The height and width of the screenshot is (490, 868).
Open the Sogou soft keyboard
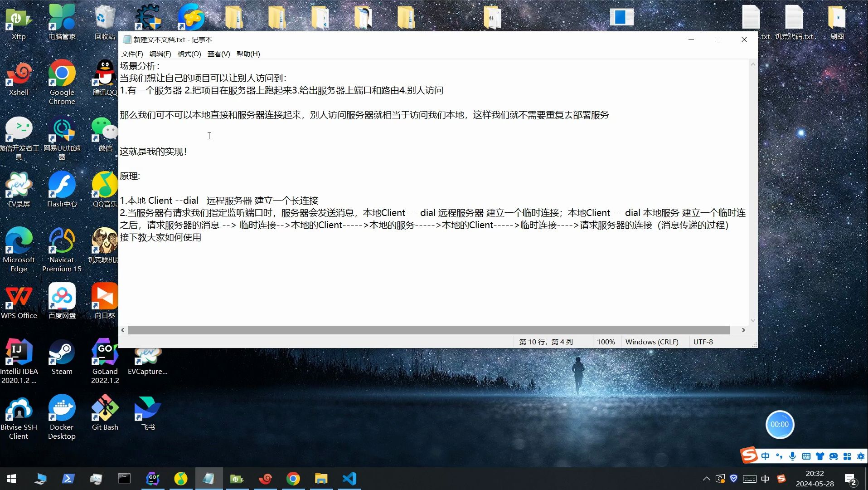click(807, 456)
